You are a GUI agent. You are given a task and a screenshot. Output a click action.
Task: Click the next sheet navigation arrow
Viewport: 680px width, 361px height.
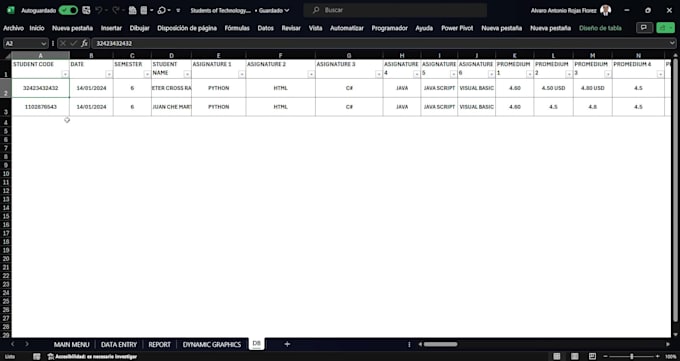27,344
